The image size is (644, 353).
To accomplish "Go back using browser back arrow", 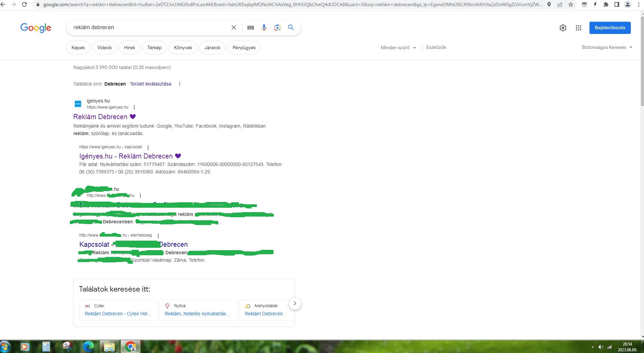I will (3, 4).
